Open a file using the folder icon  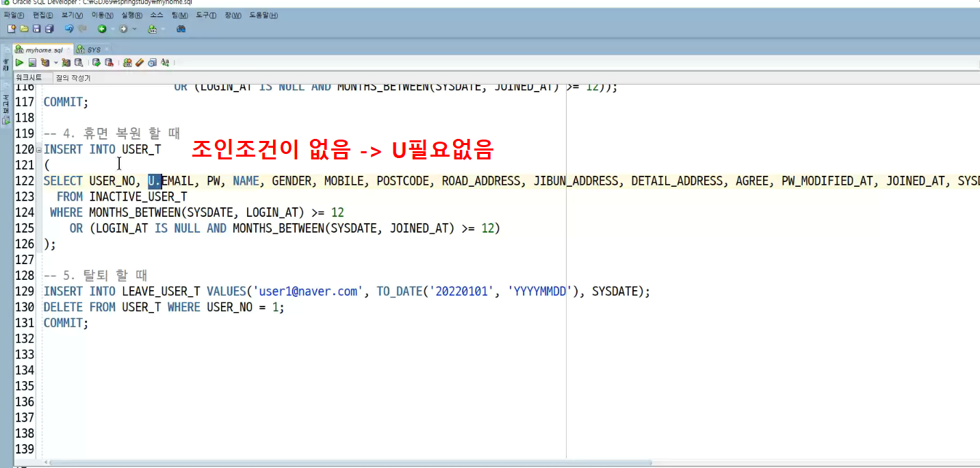(24, 29)
